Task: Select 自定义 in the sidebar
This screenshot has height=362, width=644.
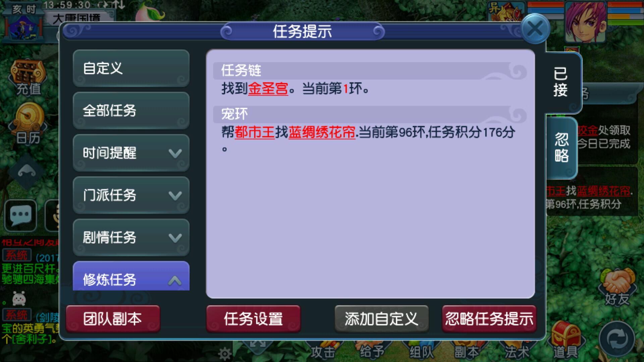Action: point(131,68)
